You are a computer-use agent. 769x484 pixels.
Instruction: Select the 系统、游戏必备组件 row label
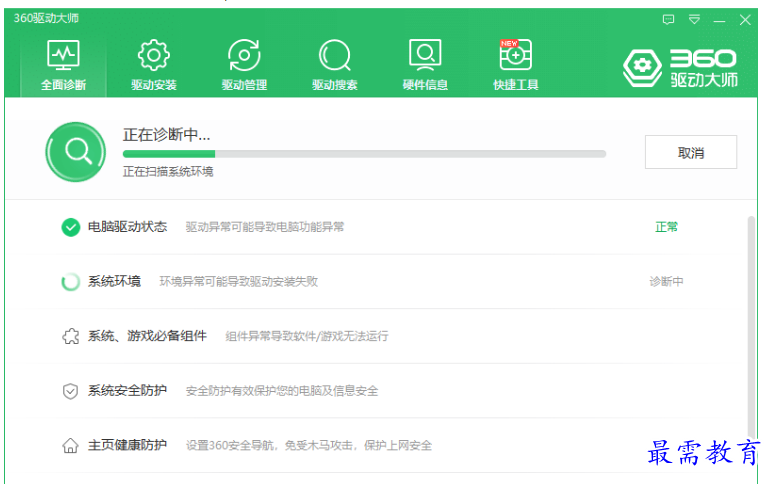tap(147, 336)
